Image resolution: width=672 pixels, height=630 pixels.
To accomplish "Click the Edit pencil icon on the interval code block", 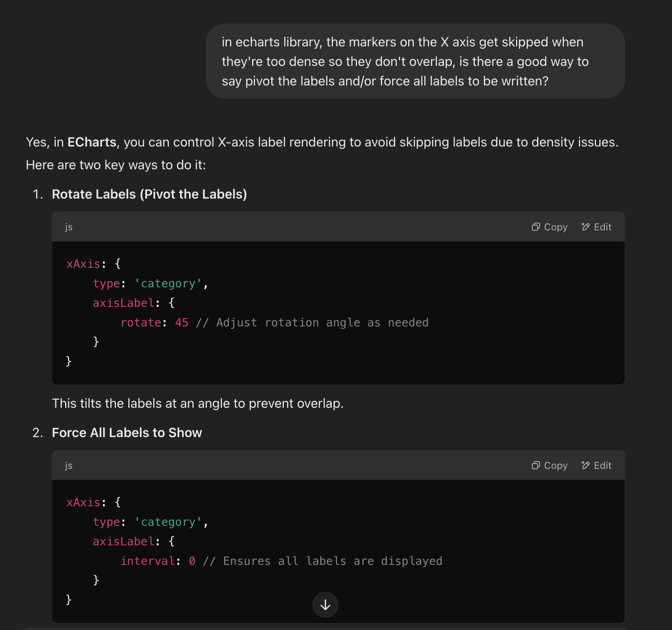I will 586,465.
